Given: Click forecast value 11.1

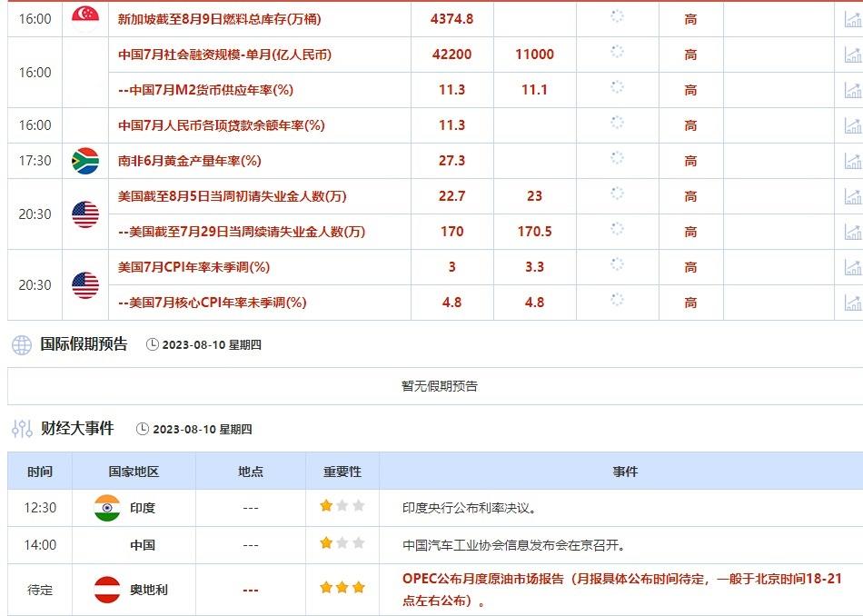Looking at the screenshot, I should pos(534,90).
